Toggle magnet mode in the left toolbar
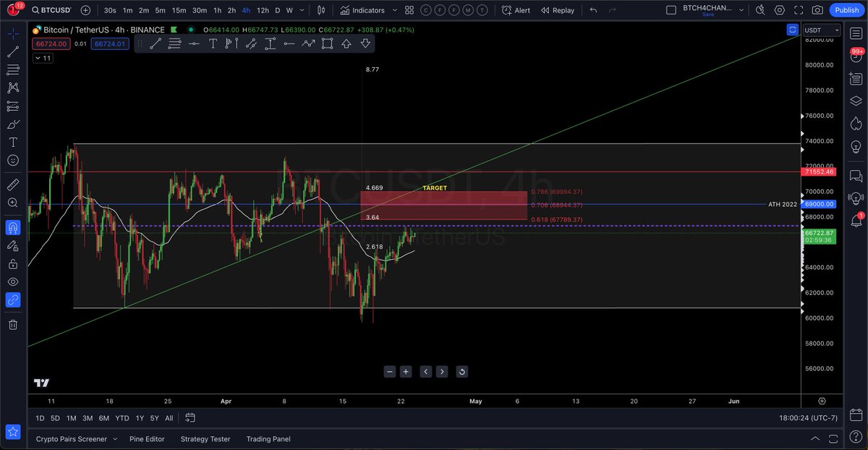Screen dimensions: 868x450 12,227
